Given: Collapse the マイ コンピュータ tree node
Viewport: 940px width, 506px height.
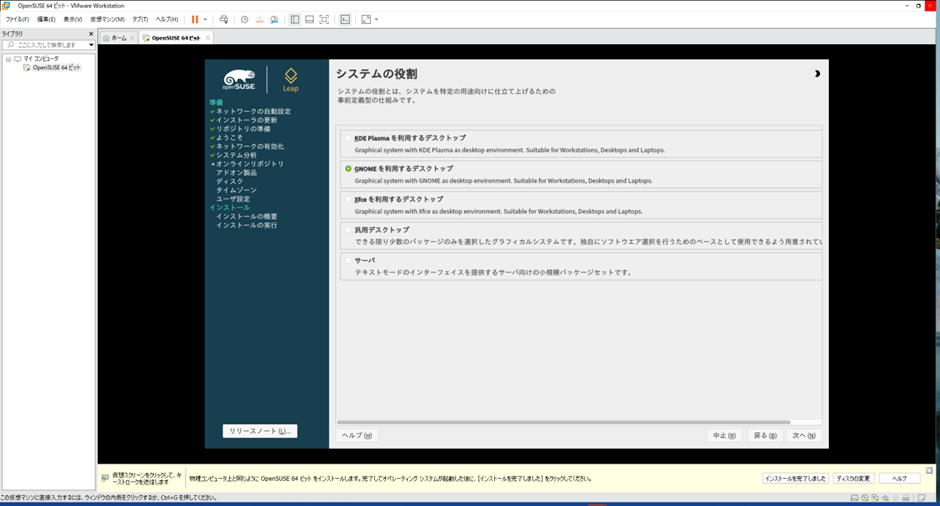Looking at the screenshot, I should pos(8,59).
